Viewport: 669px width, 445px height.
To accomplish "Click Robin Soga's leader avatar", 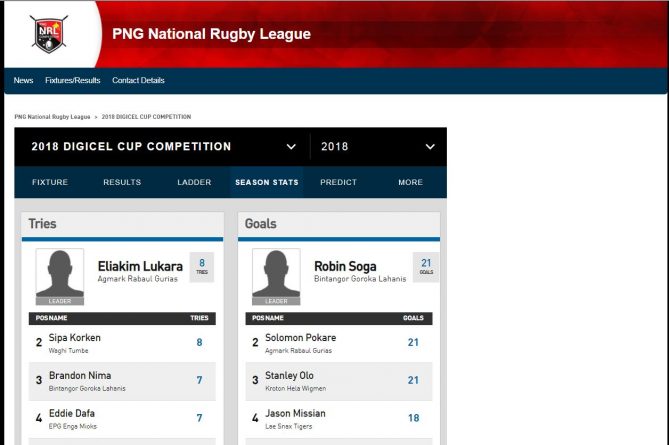I will tap(276, 276).
